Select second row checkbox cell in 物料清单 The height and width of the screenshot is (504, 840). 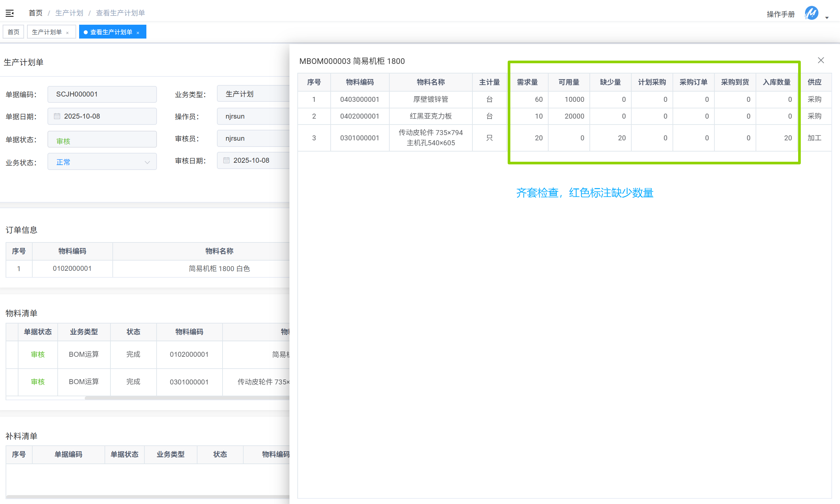[12, 382]
